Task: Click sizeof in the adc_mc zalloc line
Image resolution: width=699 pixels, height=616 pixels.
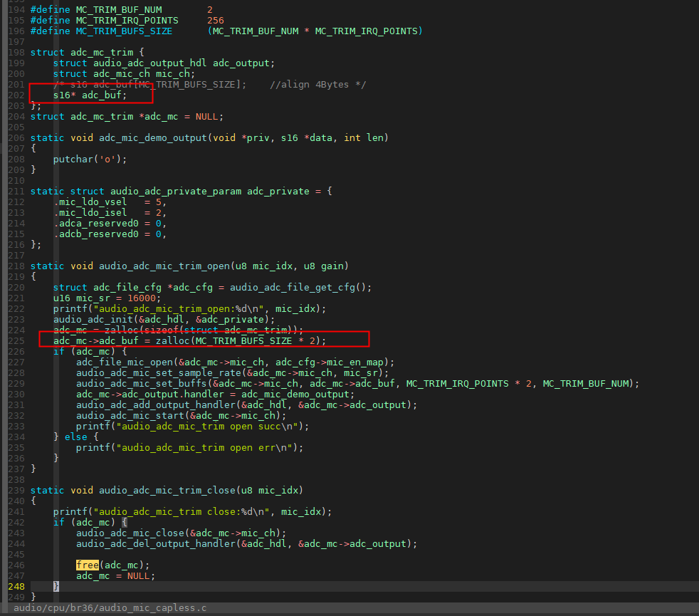Action: pos(162,330)
